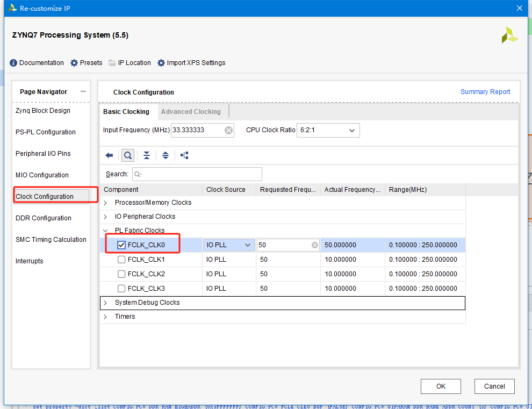This screenshot has width=532, height=409.
Task: Open PS-PL Configuration page
Action: [x=46, y=132]
